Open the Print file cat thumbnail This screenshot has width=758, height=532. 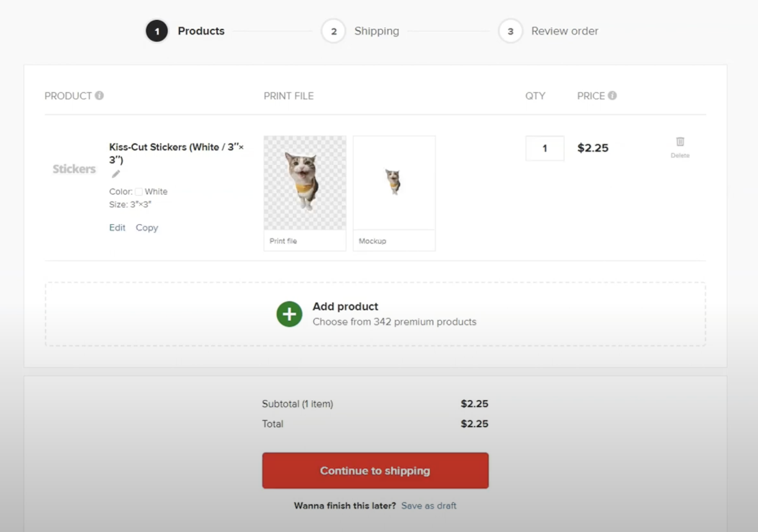point(305,183)
